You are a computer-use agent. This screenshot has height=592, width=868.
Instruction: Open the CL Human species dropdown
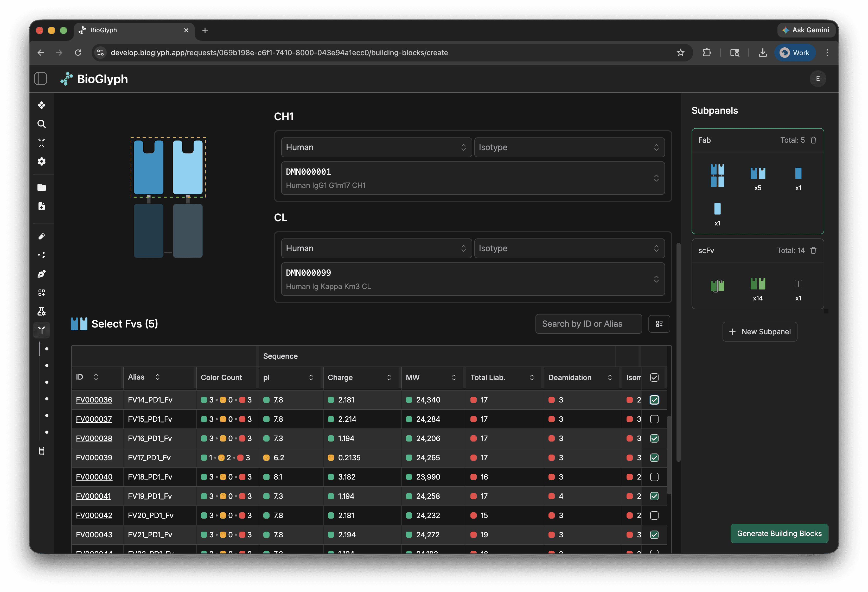tap(376, 249)
